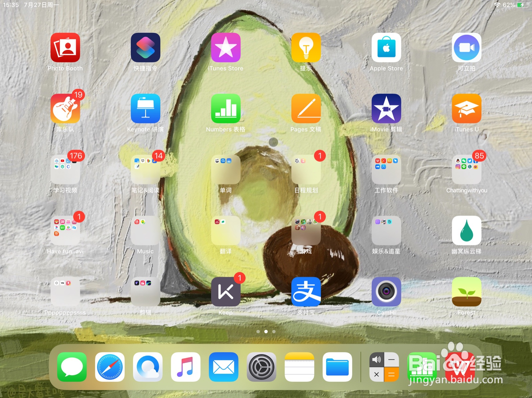This screenshot has height=398, width=532.
Task: Open the Have fun .avi folder
Action: [x=65, y=231]
